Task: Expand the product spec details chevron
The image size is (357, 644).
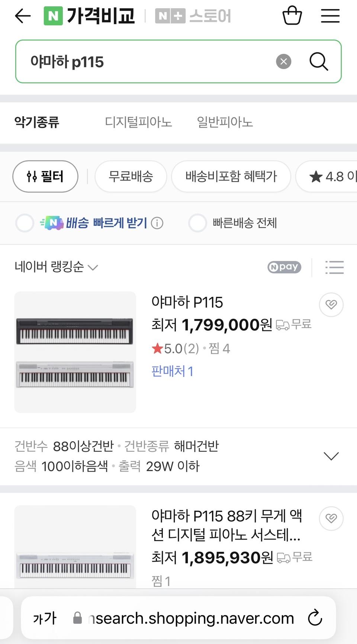Action: [331, 456]
